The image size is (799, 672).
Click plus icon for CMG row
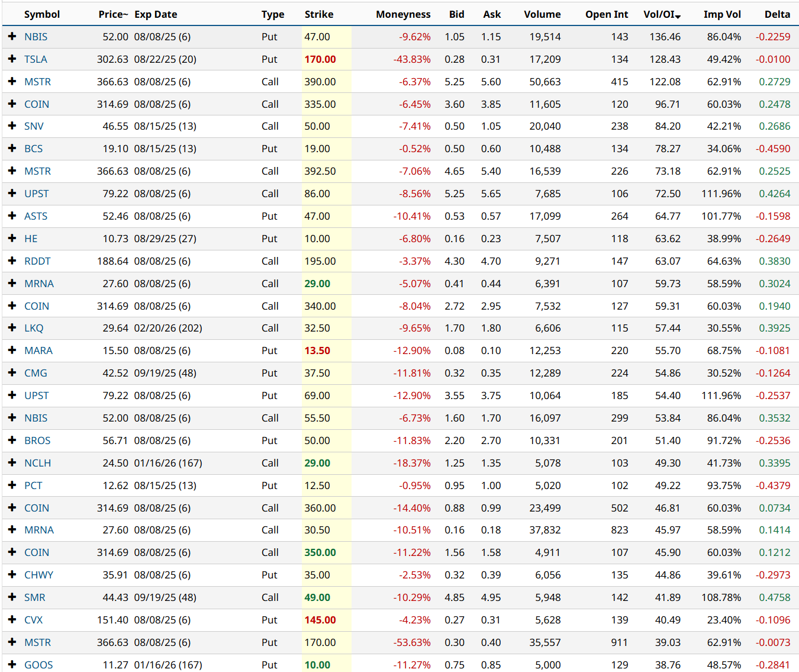click(x=12, y=373)
